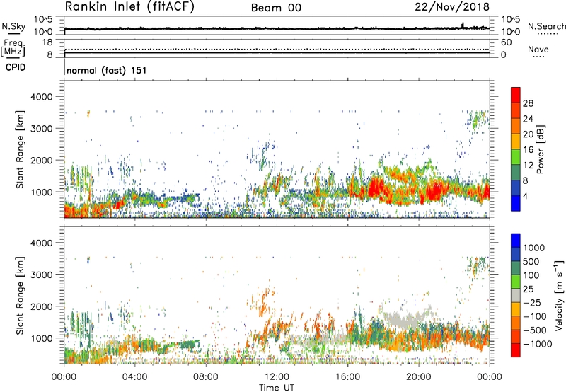Image resolution: width=566 pixels, height=392 pixels.
Task: Click the "18" frequency axis tick label
Action: tap(47, 42)
